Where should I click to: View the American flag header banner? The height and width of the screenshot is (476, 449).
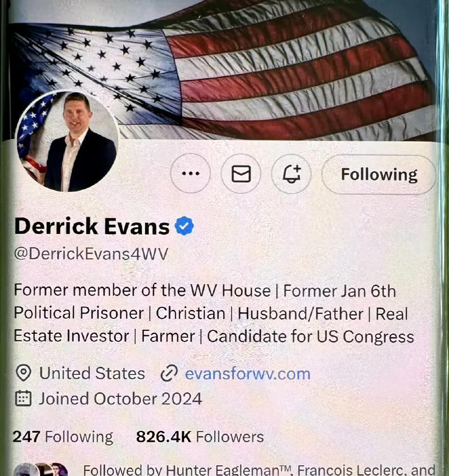224,70
